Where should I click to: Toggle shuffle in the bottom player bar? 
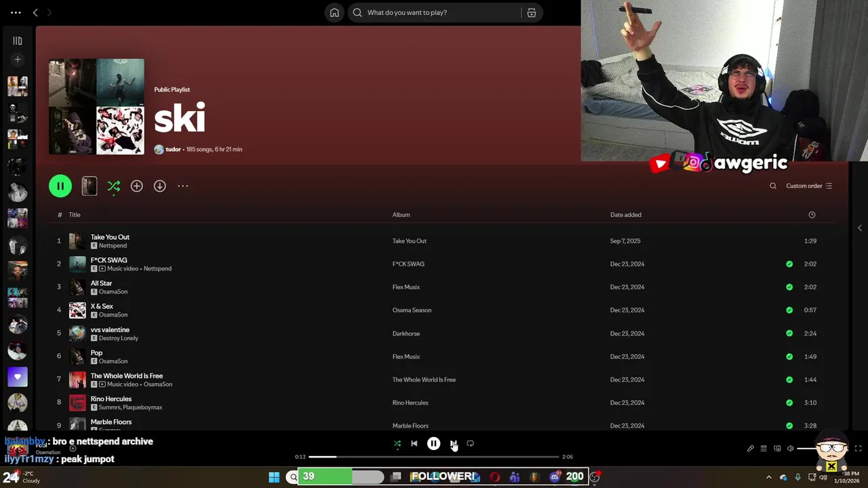click(x=397, y=444)
